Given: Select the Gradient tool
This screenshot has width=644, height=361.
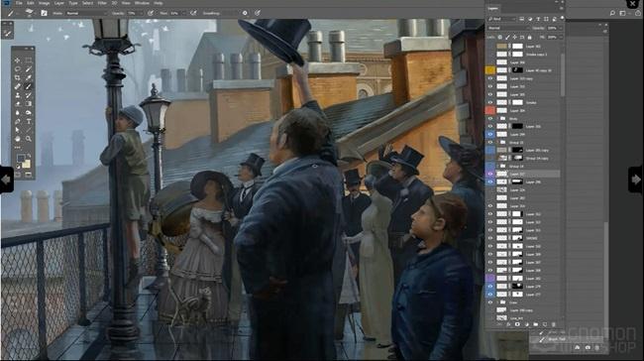Looking at the screenshot, I should coord(29,104).
